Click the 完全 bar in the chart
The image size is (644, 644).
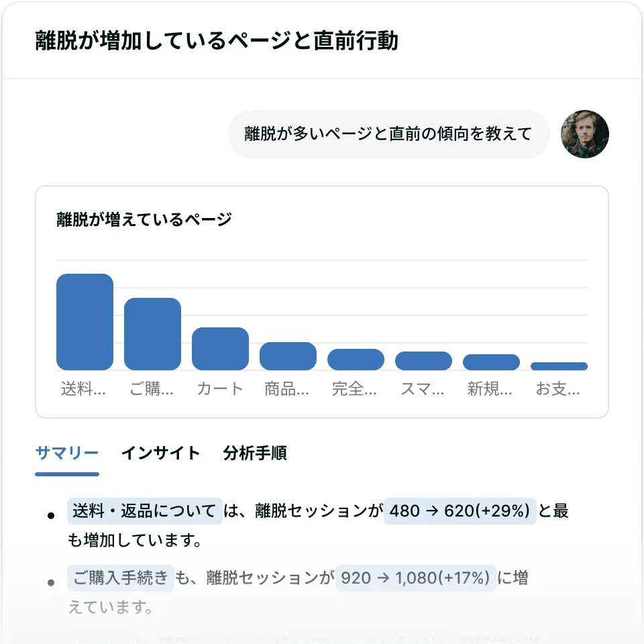coord(356,360)
